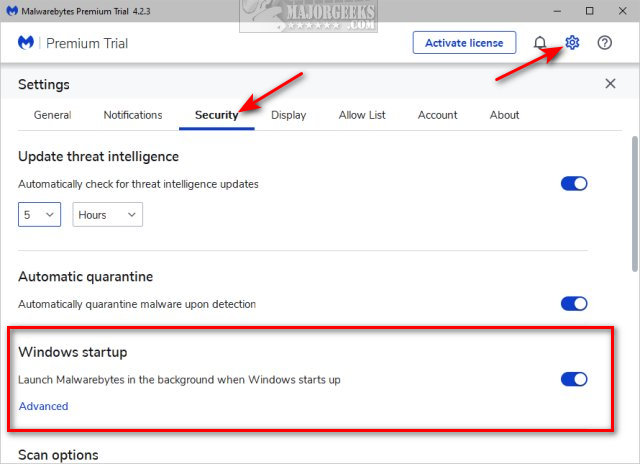The height and width of the screenshot is (464, 640).
Task: Click the title bar Malwarebytes app icon
Action: click(x=12, y=11)
